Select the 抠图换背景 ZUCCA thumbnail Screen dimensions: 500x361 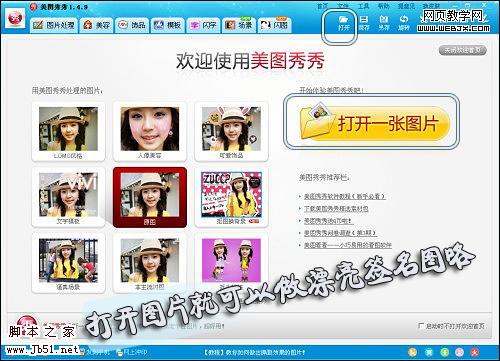point(231,197)
